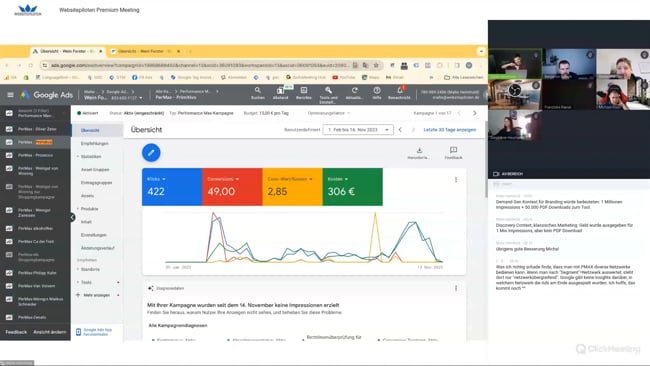Open the Conv.-Wert/Kosten metric dropdown

290,179
